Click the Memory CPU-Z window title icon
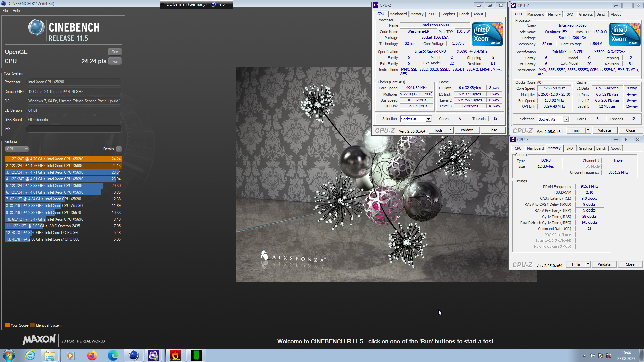The width and height of the screenshot is (644, 362). [x=513, y=139]
